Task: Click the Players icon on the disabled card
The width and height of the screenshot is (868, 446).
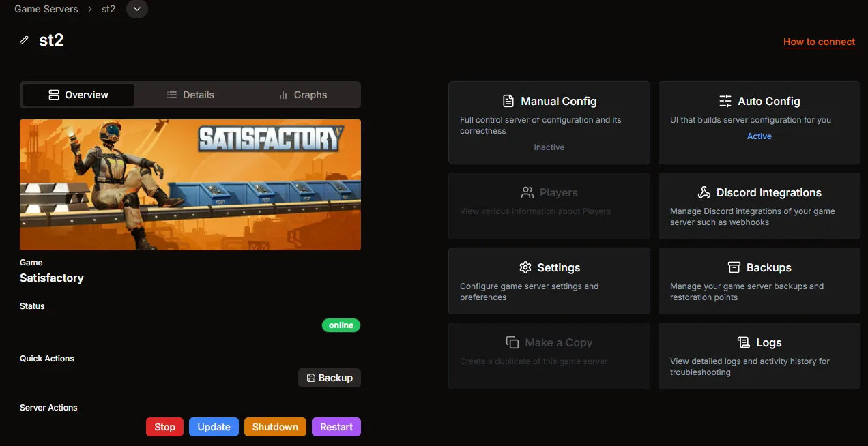Action: 527,192
